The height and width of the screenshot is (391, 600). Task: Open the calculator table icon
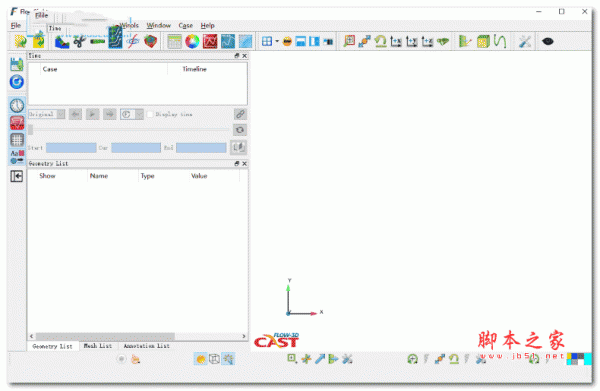click(x=174, y=41)
